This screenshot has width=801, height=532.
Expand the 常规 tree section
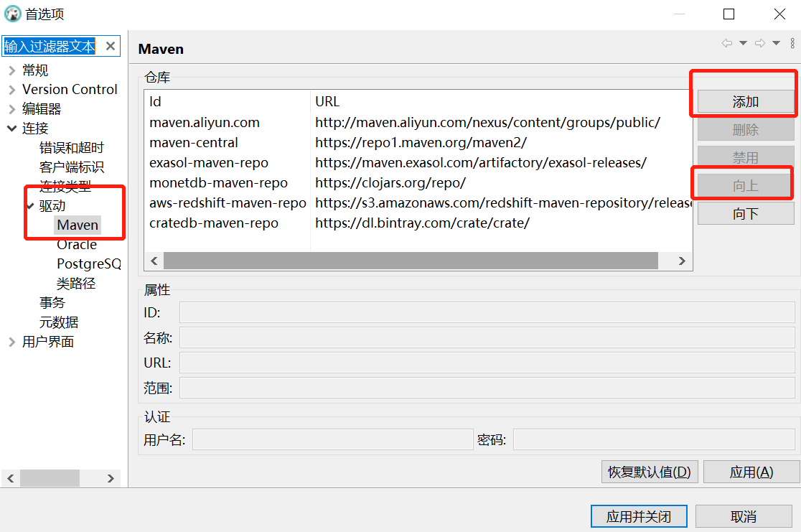tap(13, 70)
